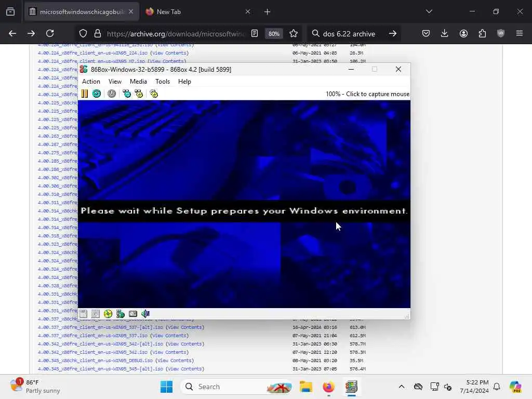
Task: Click the tracking protection shield icon
Action: click(x=83, y=34)
